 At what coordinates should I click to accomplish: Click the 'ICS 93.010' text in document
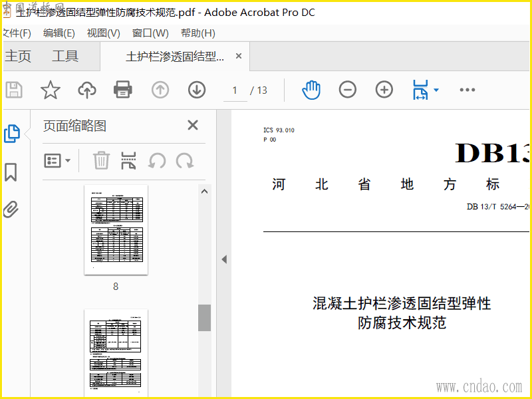pyautogui.click(x=279, y=130)
